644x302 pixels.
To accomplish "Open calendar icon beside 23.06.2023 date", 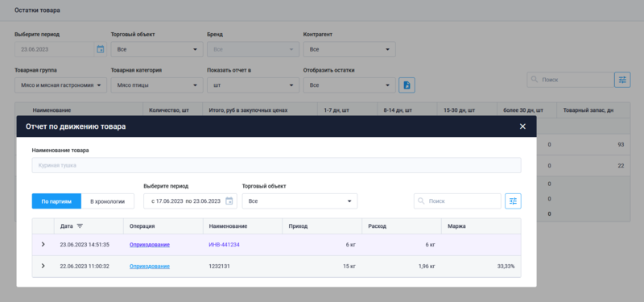I will pos(100,49).
